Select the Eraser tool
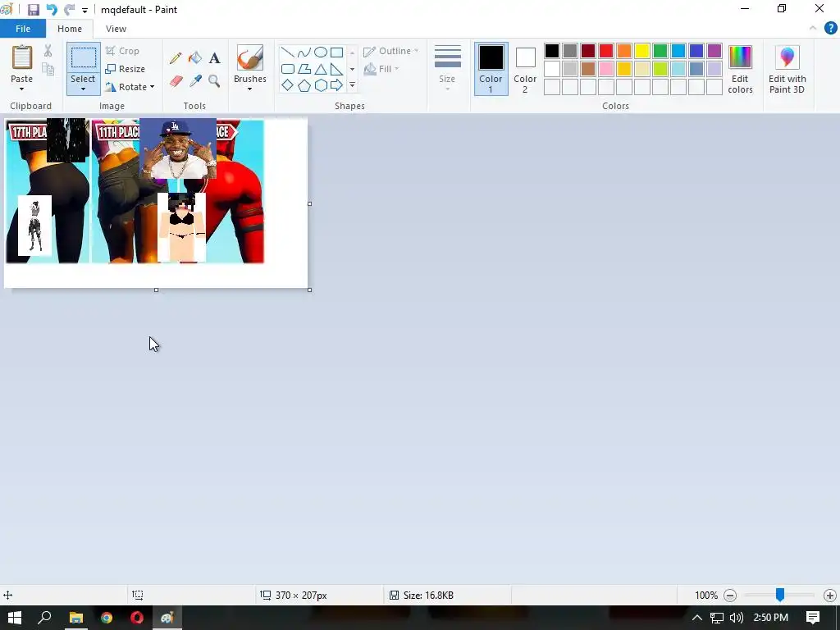Viewport: 840px width, 630px height. [176, 81]
